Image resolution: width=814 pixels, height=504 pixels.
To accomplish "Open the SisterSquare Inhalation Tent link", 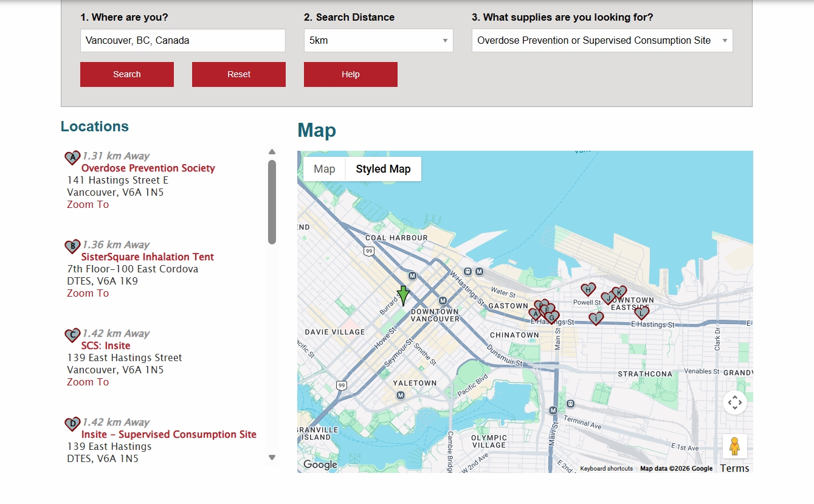I will coord(148,257).
